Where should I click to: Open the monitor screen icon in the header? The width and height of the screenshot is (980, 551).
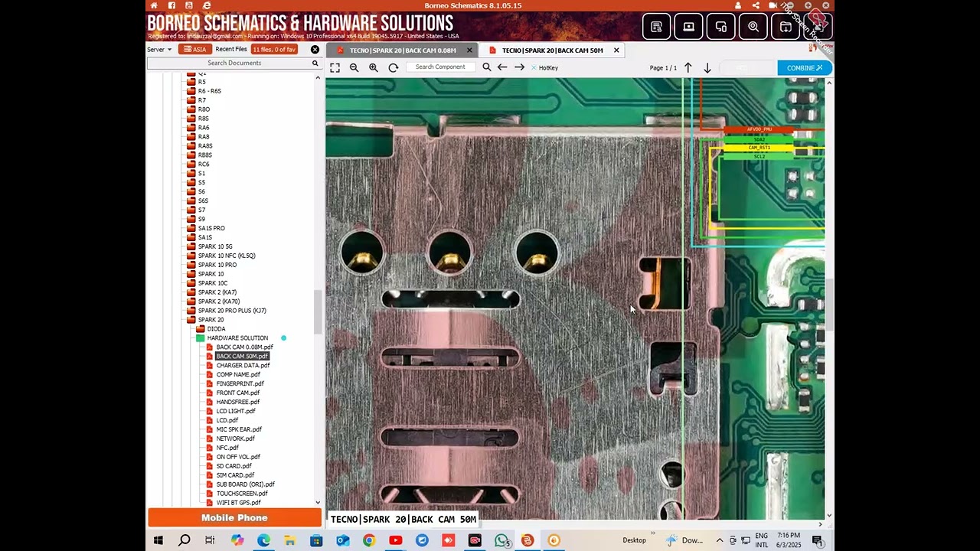point(688,27)
